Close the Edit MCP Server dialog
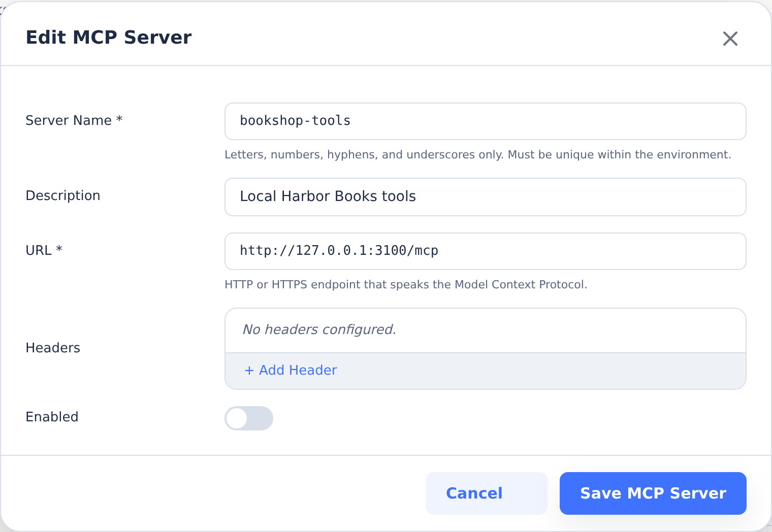 [x=730, y=39]
